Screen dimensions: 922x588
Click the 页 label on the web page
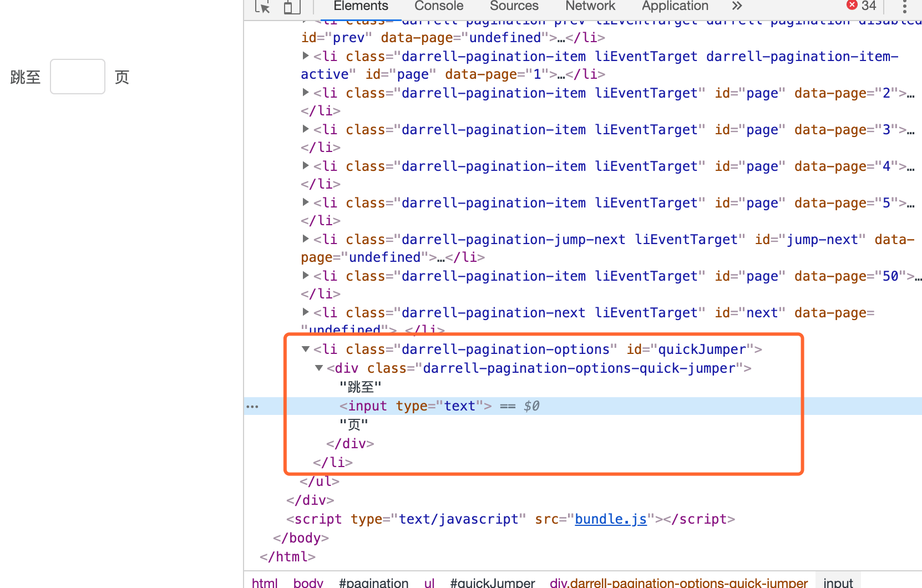pyautogui.click(x=122, y=77)
